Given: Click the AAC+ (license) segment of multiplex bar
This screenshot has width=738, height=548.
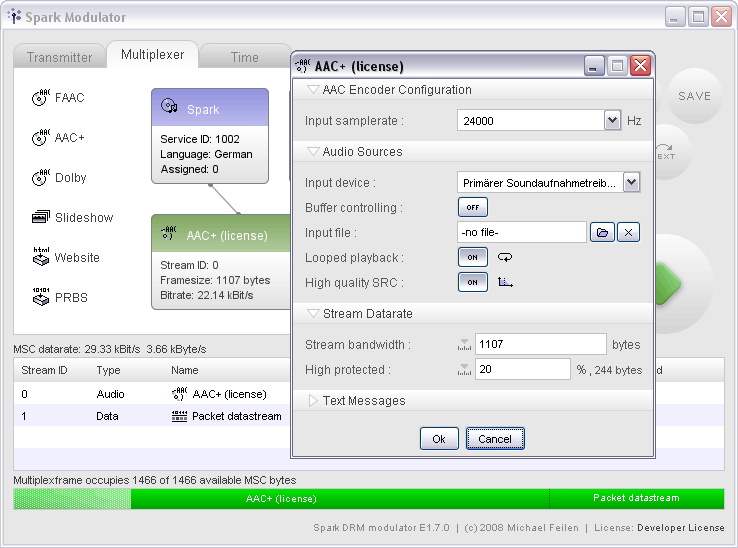Looking at the screenshot, I should click(340, 499).
